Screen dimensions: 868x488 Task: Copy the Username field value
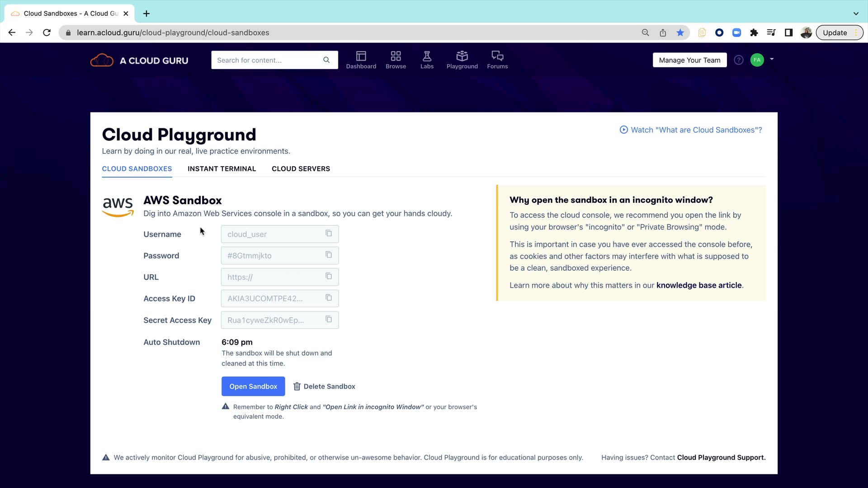pyautogui.click(x=329, y=234)
